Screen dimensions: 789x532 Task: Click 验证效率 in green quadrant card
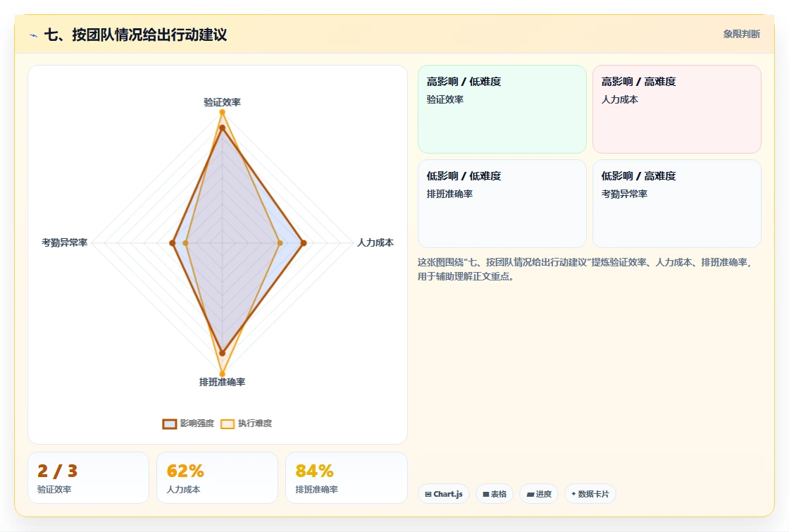coord(445,99)
